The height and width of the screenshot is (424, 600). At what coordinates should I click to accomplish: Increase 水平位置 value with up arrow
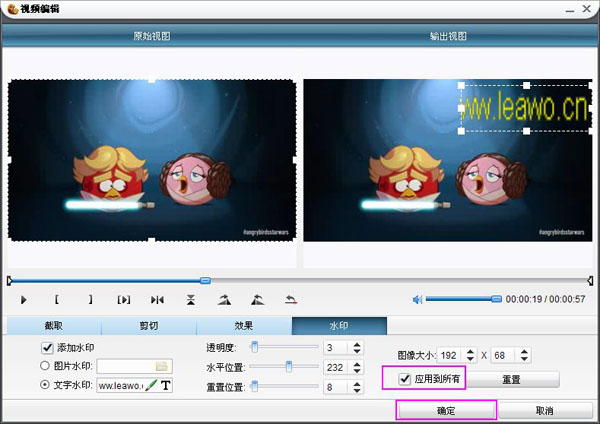(357, 364)
